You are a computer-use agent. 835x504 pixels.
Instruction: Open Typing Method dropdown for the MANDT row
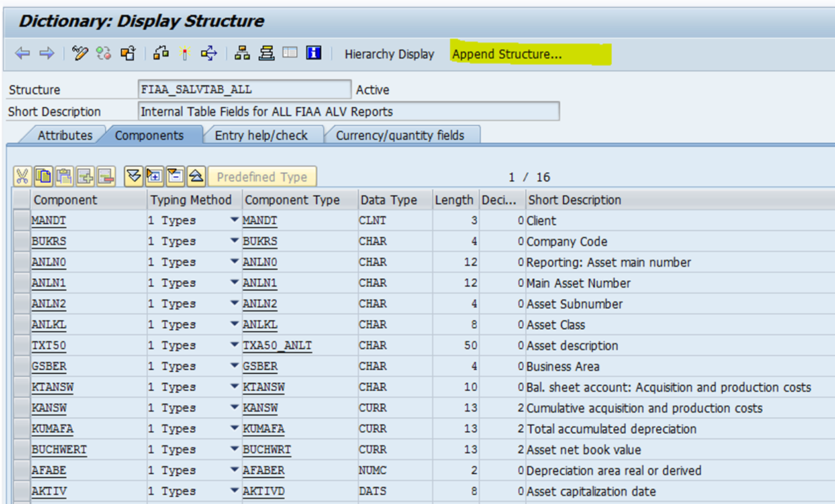[235, 220]
